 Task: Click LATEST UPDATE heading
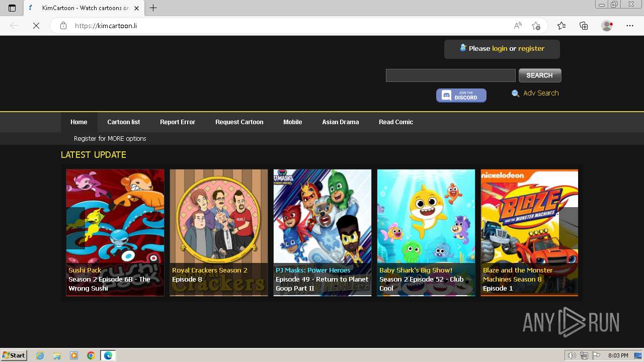point(94,155)
